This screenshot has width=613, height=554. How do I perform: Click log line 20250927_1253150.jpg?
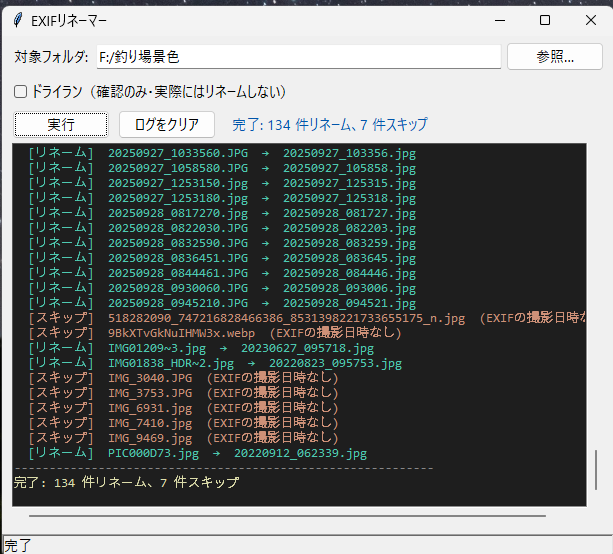tap(222, 183)
